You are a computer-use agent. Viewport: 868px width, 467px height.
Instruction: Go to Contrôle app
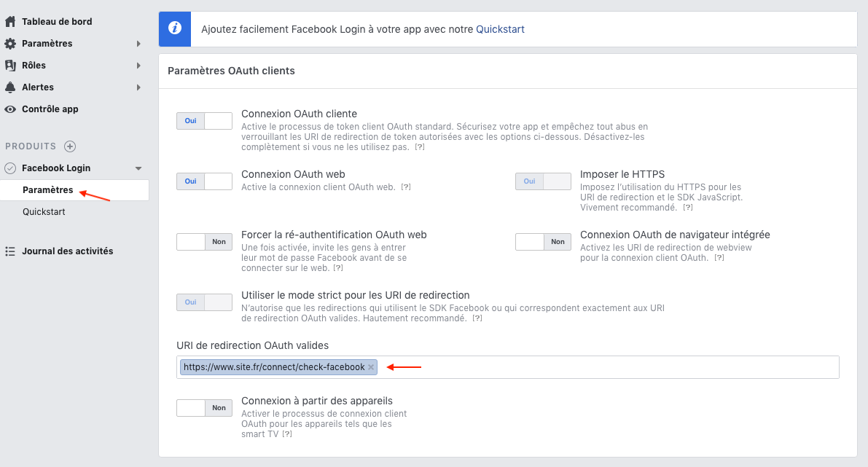(x=50, y=109)
